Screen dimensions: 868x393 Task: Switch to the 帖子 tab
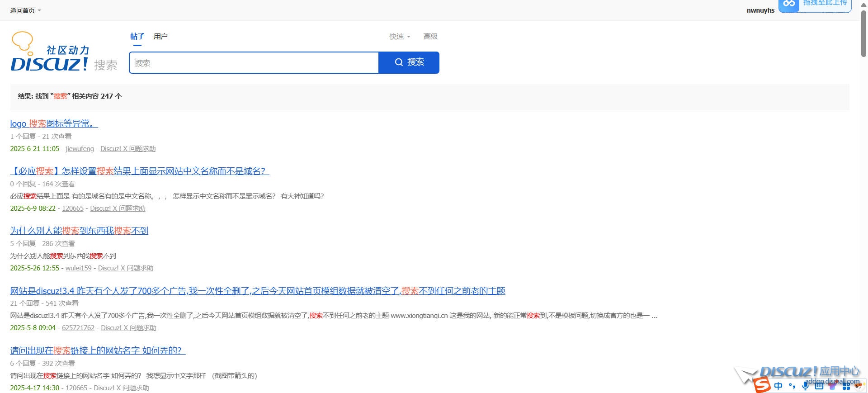click(x=137, y=36)
